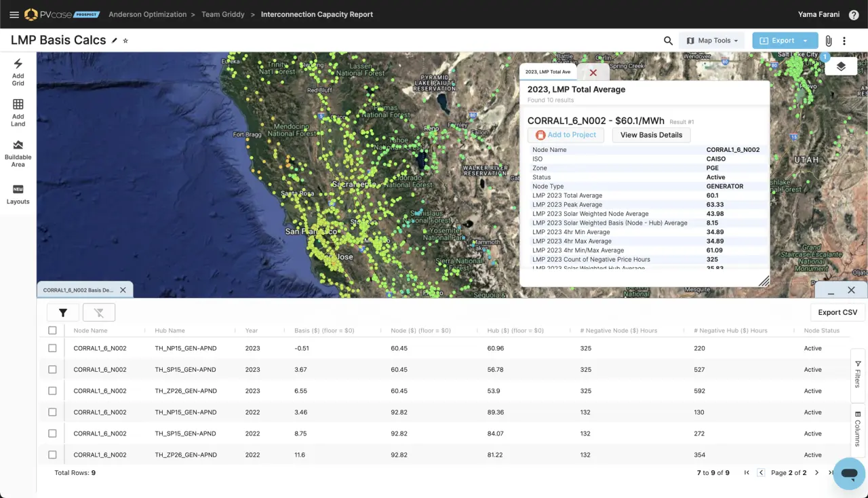This screenshot has height=498, width=868.
Task: Open the hamburger navigation menu
Action: tap(14, 14)
